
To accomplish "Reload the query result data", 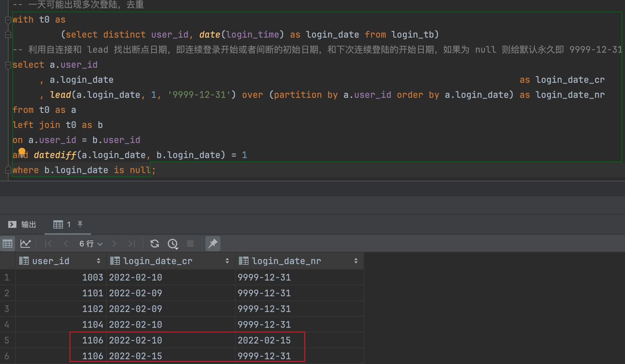I will 155,244.
